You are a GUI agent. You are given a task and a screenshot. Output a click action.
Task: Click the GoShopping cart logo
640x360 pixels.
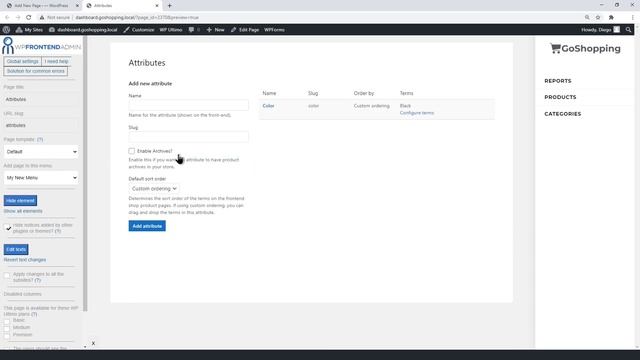click(585, 49)
